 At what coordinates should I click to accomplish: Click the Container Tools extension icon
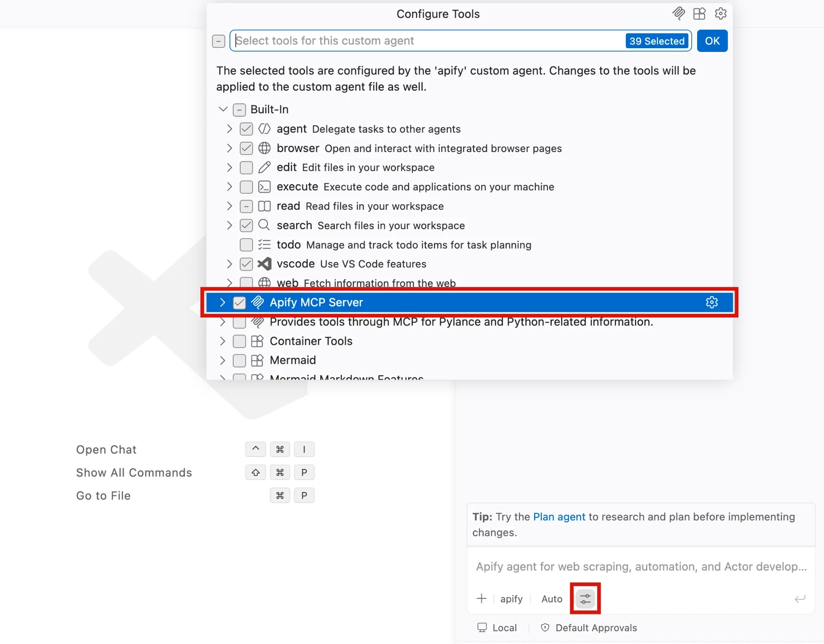257,341
